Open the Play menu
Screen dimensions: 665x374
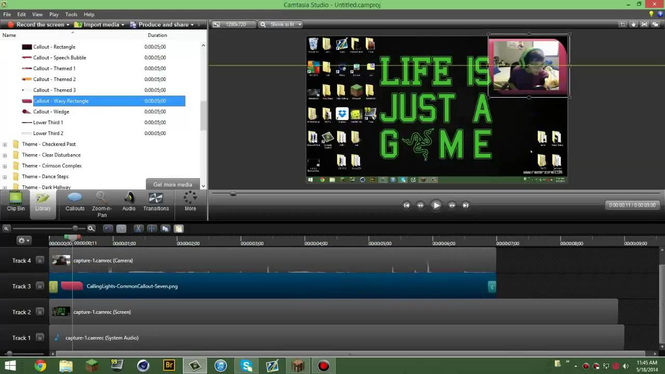[x=54, y=14]
